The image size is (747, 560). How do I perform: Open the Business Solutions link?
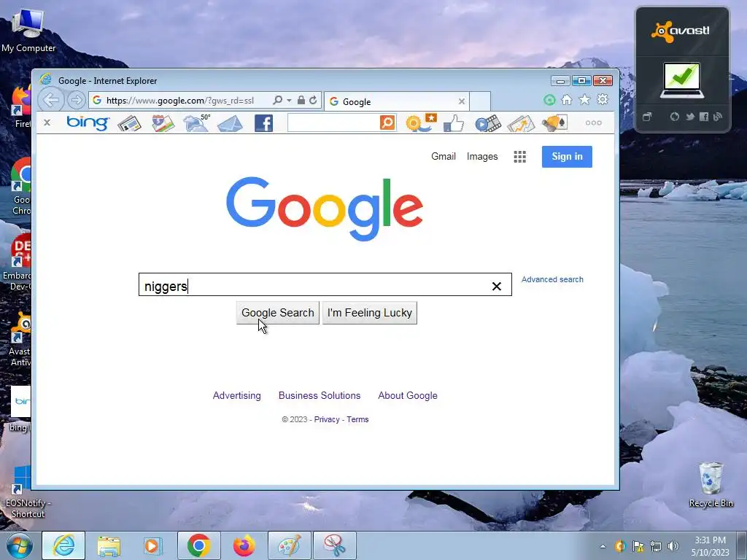[320, 396]
